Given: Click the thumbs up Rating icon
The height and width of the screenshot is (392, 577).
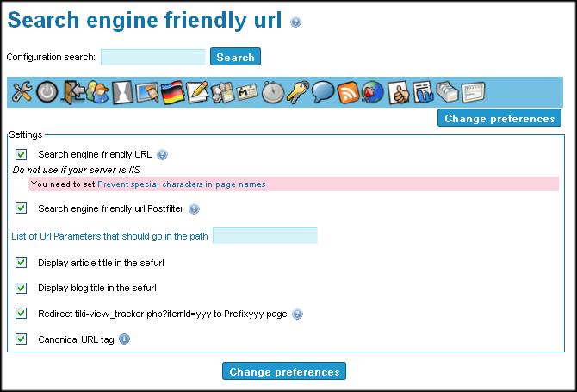Looking at the screenshot, I should coord(398,92).
